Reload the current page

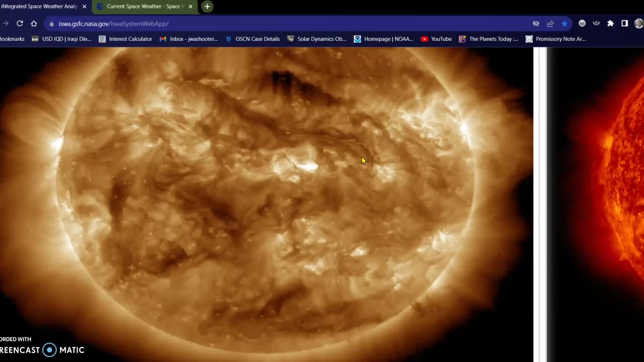[x=20, y=24]
